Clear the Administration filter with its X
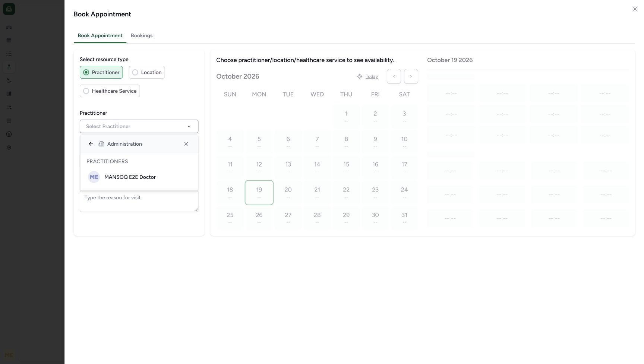Viewport: 644px width, 364px height. tap(186, 144)
